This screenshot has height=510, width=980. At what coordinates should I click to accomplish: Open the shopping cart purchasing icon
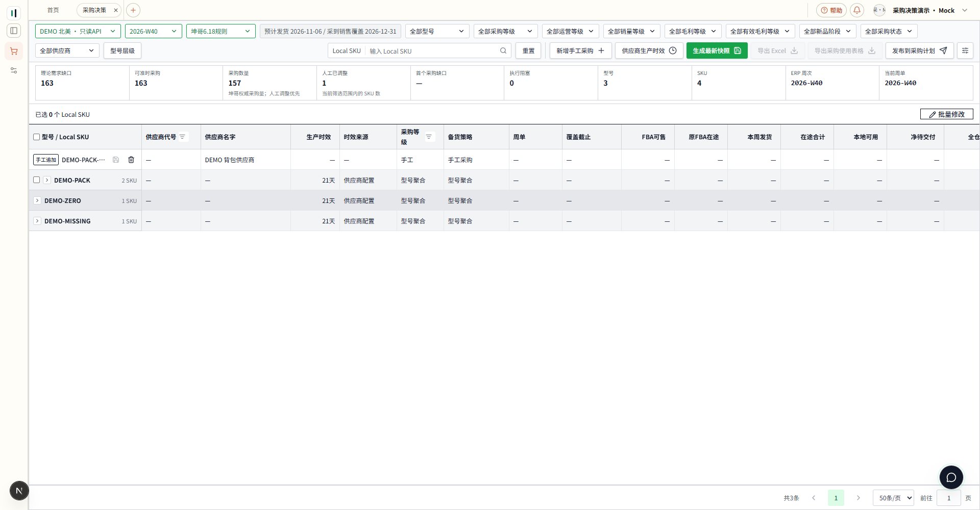14,51
